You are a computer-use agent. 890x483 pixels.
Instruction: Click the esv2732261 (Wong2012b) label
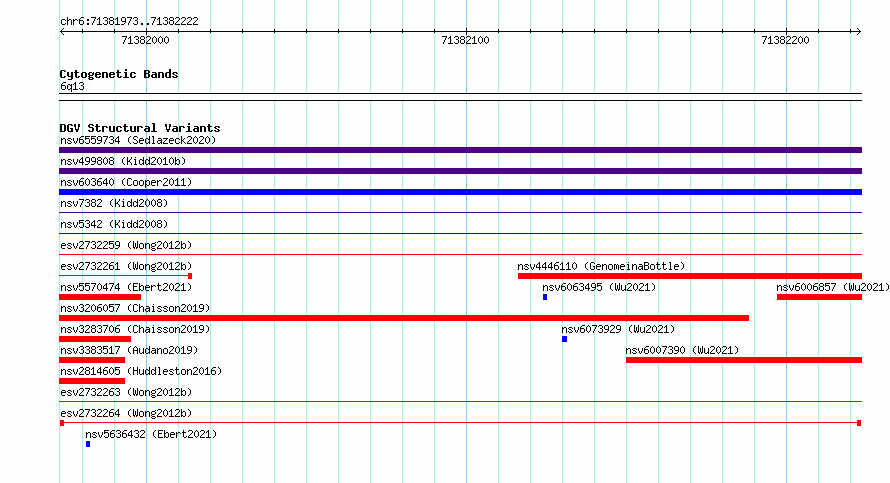click(x=126, y=266)
